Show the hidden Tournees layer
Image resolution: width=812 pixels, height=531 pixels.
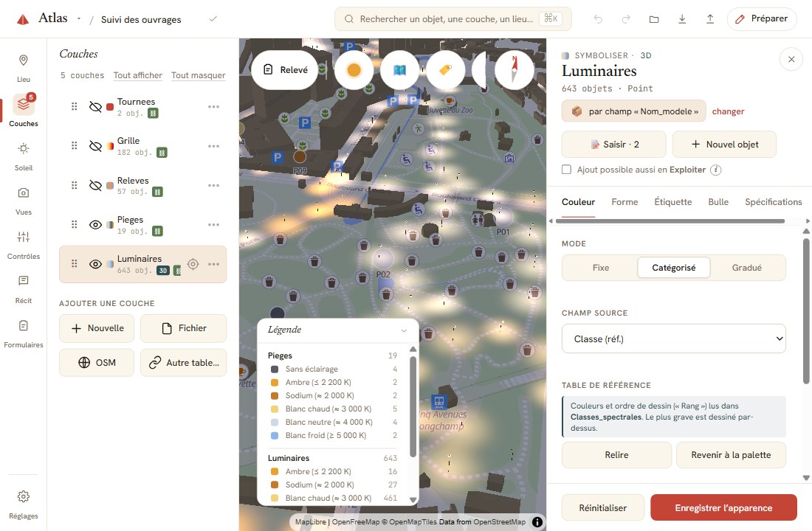95,107
